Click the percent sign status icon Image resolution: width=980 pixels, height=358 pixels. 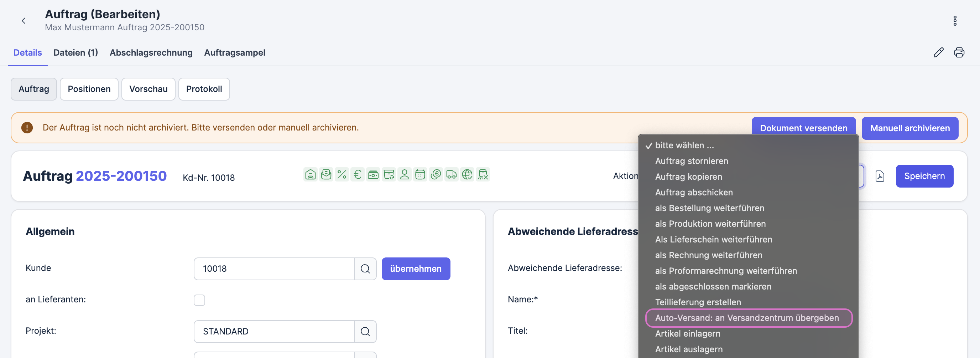point(342,175)
